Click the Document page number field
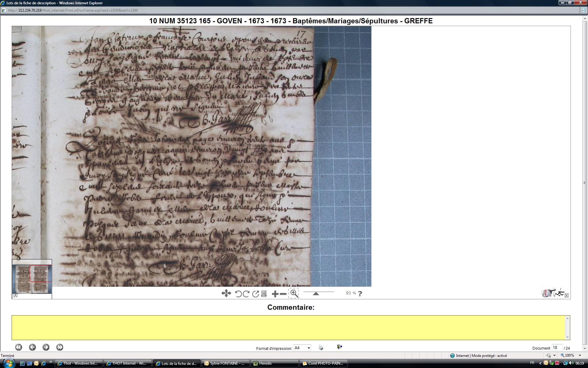 click(557, 348)
